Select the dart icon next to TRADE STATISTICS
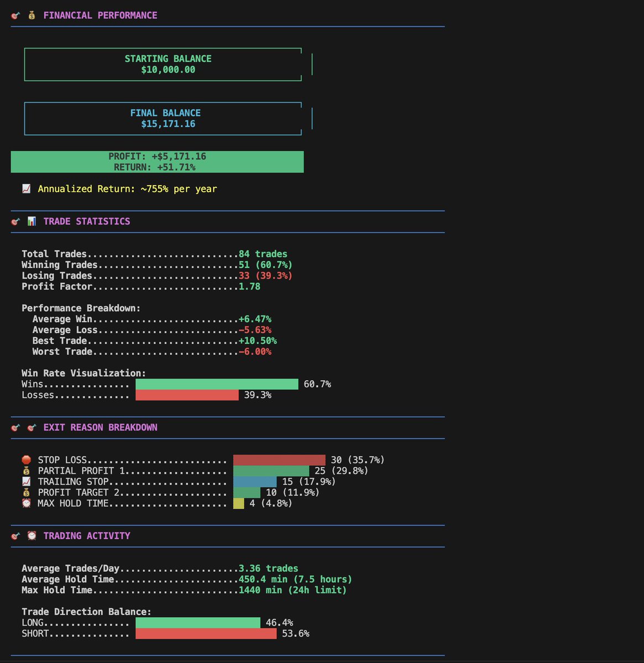Screen dimensions: 644x663 point(15,221)
